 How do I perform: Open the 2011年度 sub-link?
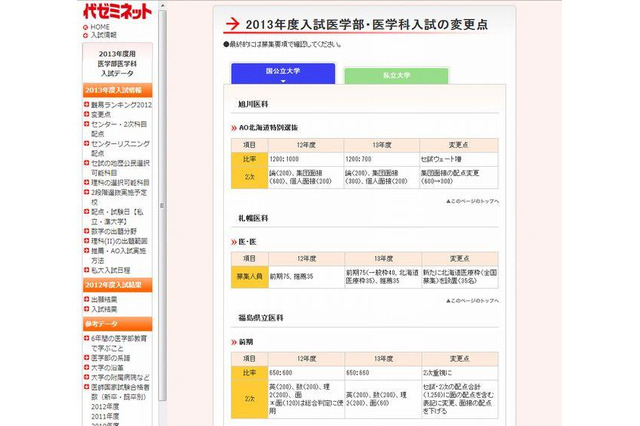click(x=105, y=417)
